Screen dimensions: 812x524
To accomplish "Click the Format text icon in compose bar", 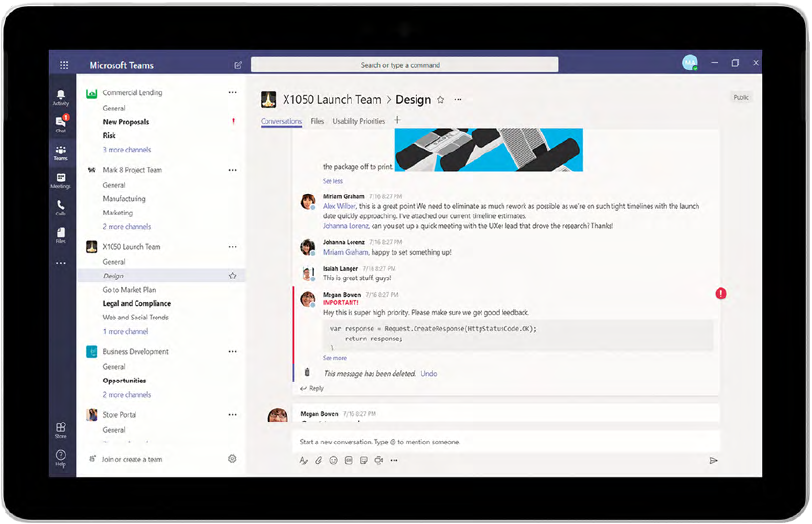I will (303, 460).
